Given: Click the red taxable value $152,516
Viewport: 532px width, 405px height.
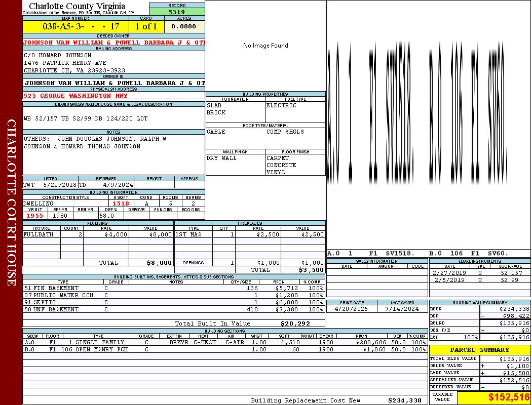Looking at the screenshot, I should click(x=509, y=397).
